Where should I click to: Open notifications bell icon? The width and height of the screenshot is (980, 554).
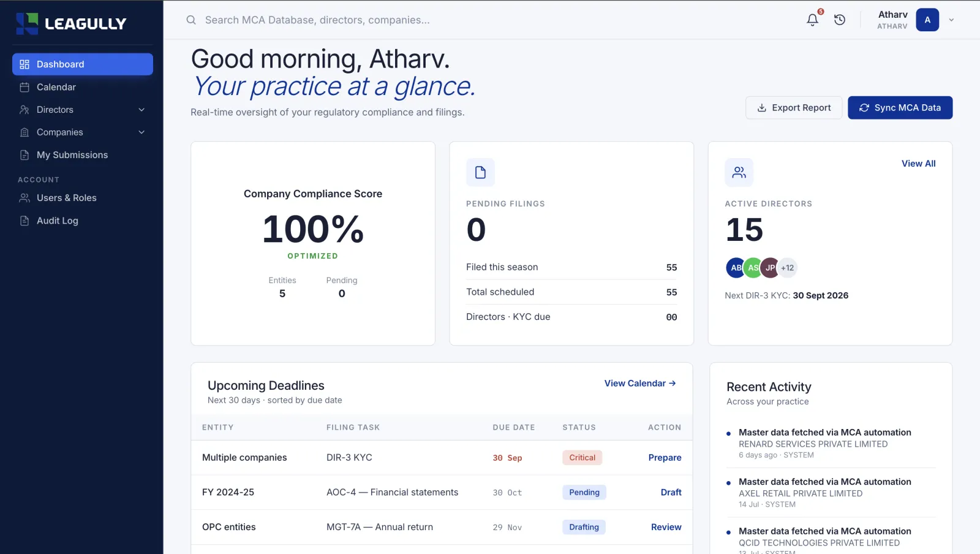click(812, 20)
